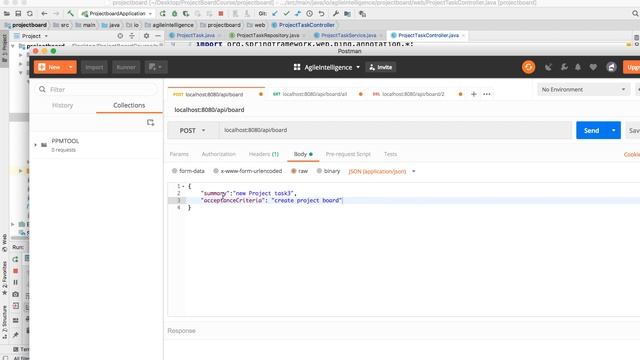Open the three-dots tab options menu
The image size is (640, 360).
point(487,94)
